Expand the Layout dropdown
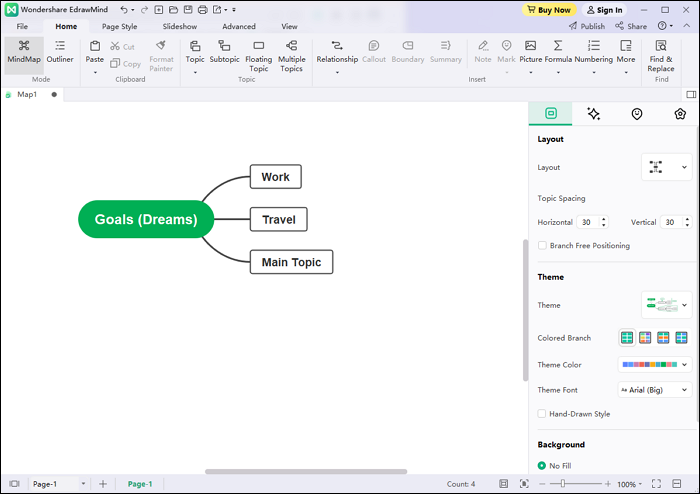Image resolution: width=700 pixels, height=494 pixels. (667, 167)
